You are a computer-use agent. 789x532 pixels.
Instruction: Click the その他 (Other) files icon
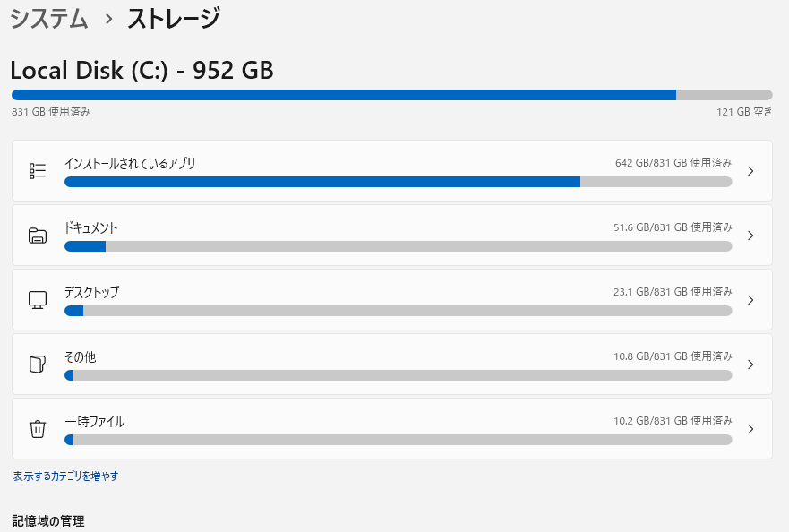coord(38,365)
